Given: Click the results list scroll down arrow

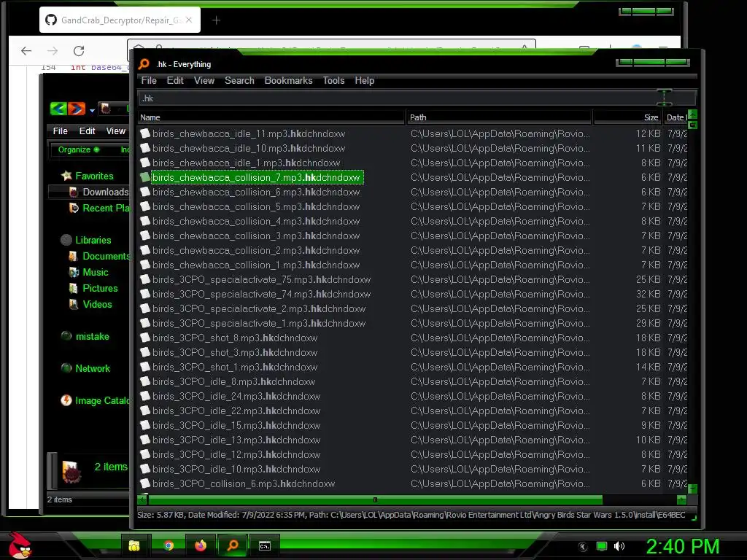Looking at the screenshot, I should click(x=693, y=489).
